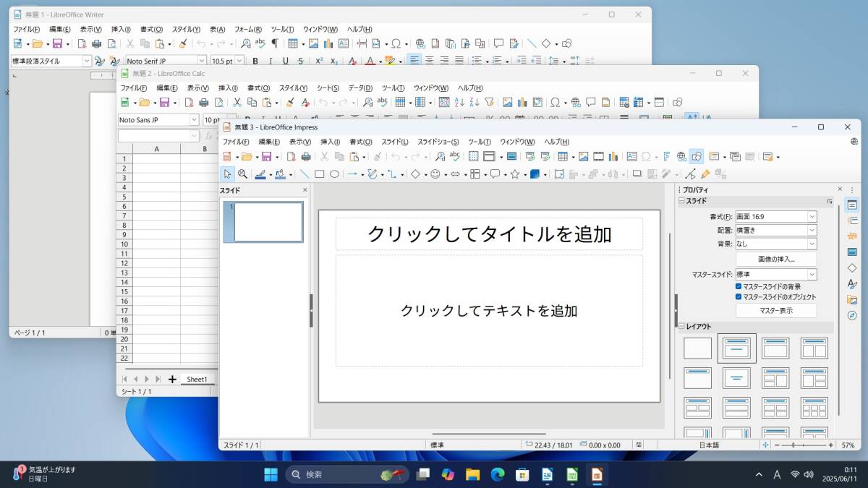Toggle align left in Writer toolbar
868x488 pixels.
tap(414, 61)
